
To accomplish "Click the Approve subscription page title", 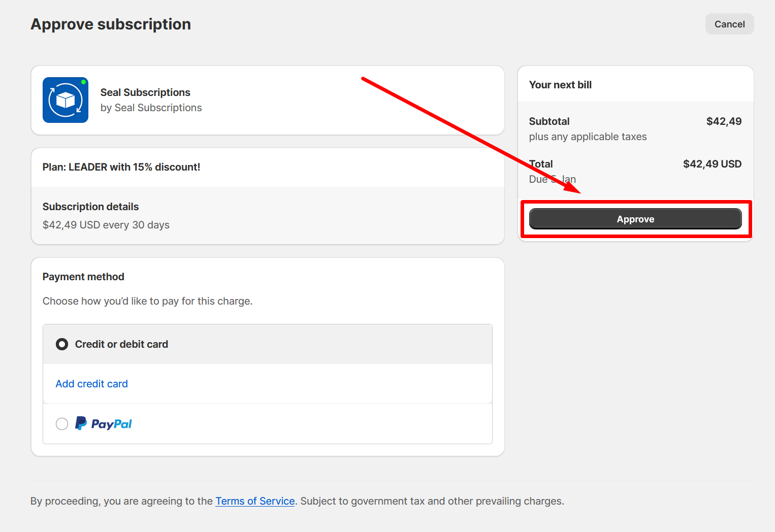I will [111, 24].
